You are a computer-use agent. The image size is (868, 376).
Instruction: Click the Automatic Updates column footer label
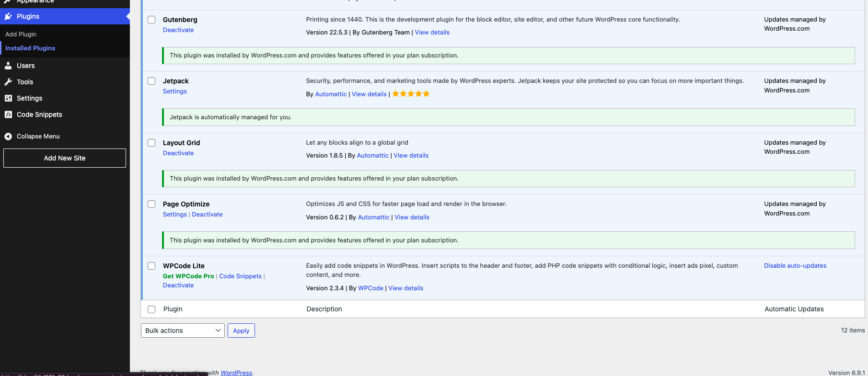(794, 309)
